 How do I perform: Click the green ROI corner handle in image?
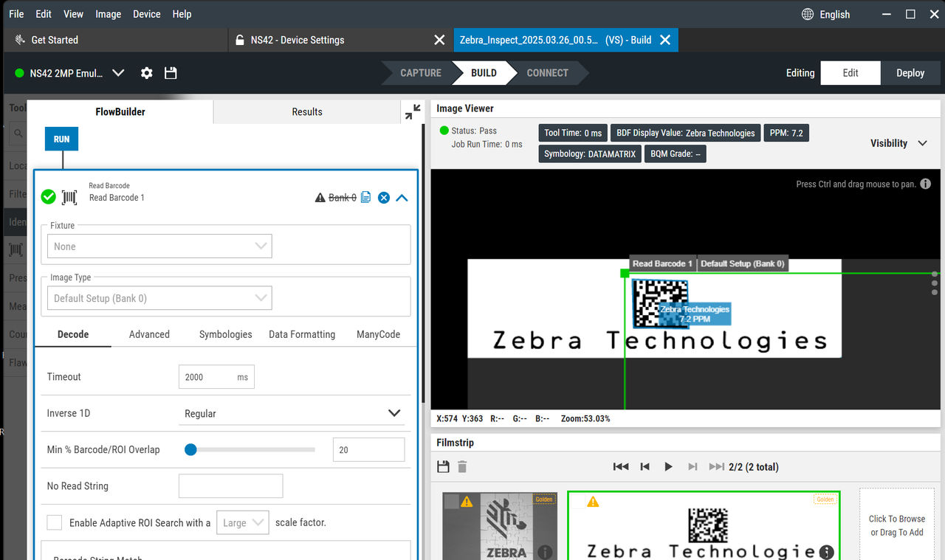point(625,273)
